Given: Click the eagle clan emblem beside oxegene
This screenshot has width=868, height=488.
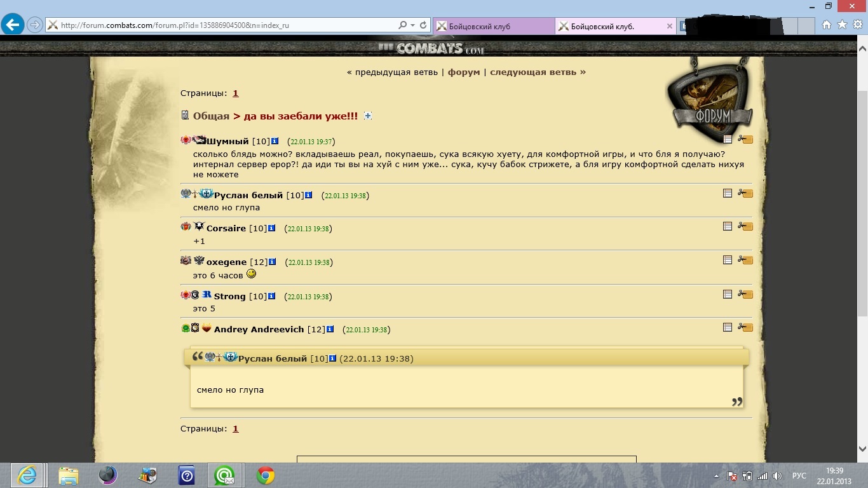Looking at the screenshot, I should (199, 261).
